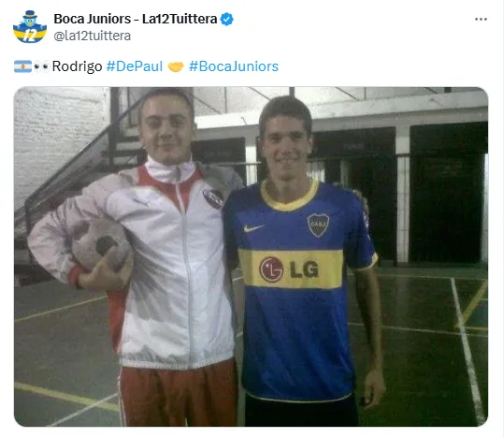This screenshot has height=438, width=504.
Task: Click the blue verified checkmark badge
Action: click(x=226, y=19)
